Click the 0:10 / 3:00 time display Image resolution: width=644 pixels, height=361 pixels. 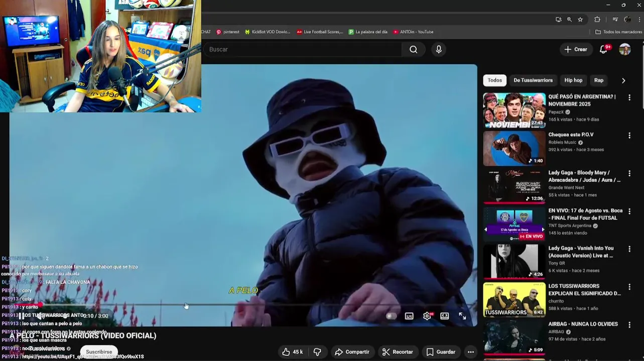coord(95,316)
